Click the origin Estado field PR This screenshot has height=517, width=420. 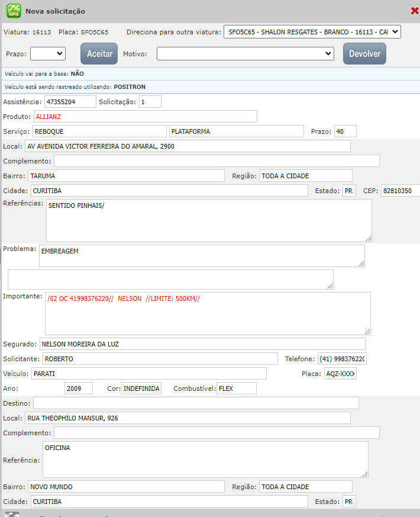pyautogui.click(x=349, y=191)
